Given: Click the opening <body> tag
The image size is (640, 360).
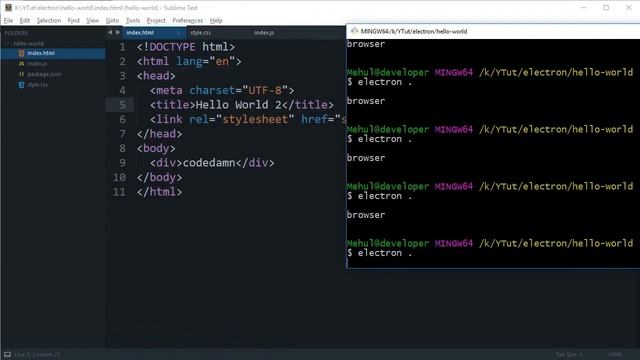Looking at the screenshot, I should click(x=156, y=149).
